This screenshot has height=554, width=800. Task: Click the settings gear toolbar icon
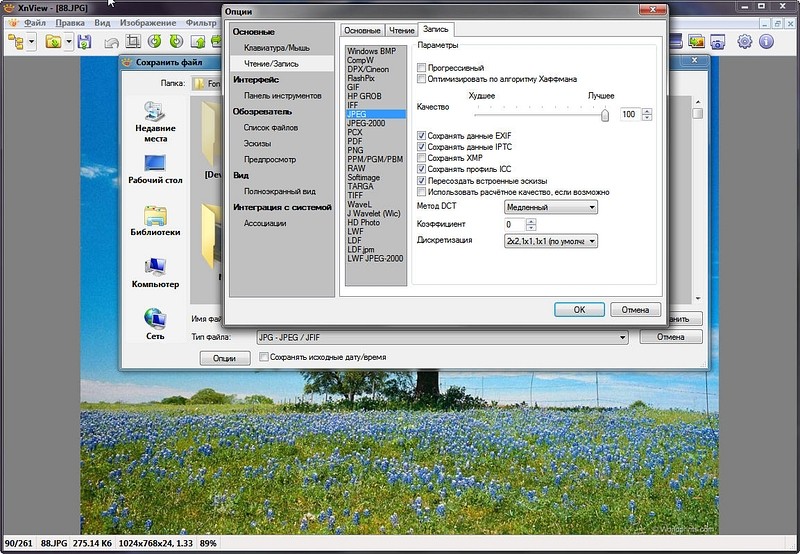pyautogui.click(x=745, y=42)
